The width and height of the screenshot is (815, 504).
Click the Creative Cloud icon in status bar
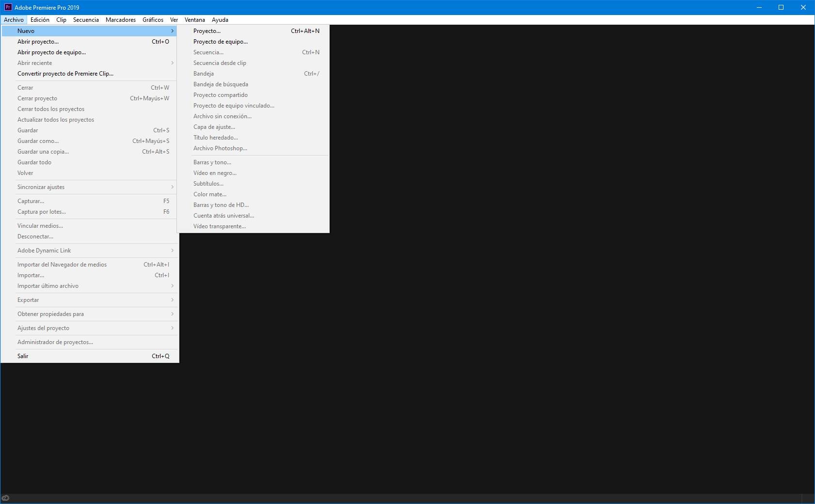[x=6, y=498]
